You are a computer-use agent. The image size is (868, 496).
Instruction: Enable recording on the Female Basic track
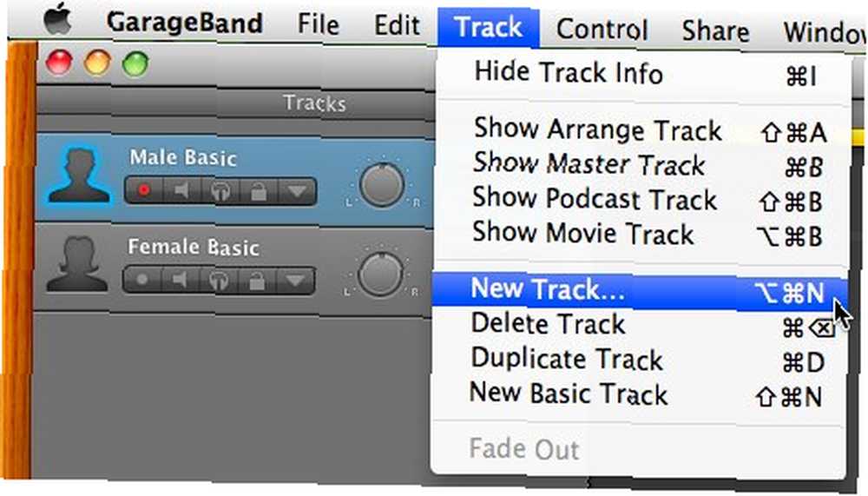(142, 280)
